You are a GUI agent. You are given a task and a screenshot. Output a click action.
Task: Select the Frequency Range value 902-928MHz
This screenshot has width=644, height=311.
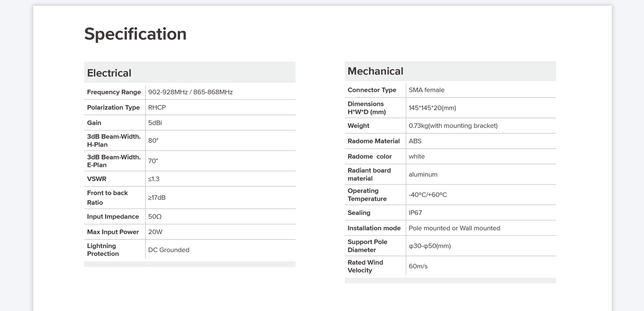[168, 92]
